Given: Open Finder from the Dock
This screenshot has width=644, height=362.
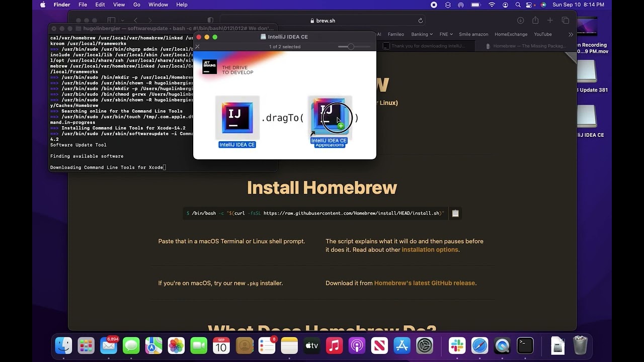Looking at the screenshot, I should (63, 345).
